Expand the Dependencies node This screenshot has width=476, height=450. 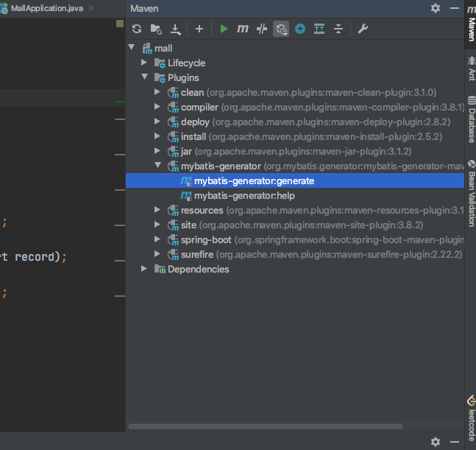(x=144, y=269)
